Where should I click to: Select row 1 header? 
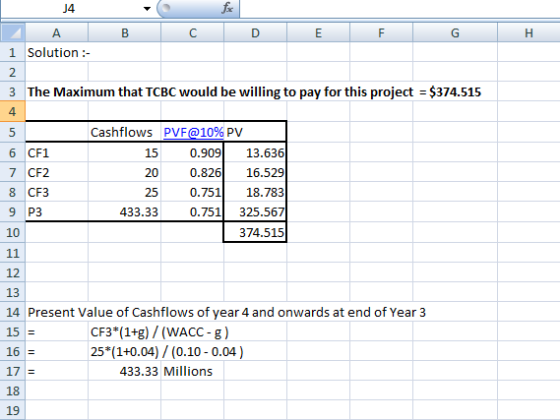(x=12, y=52)
